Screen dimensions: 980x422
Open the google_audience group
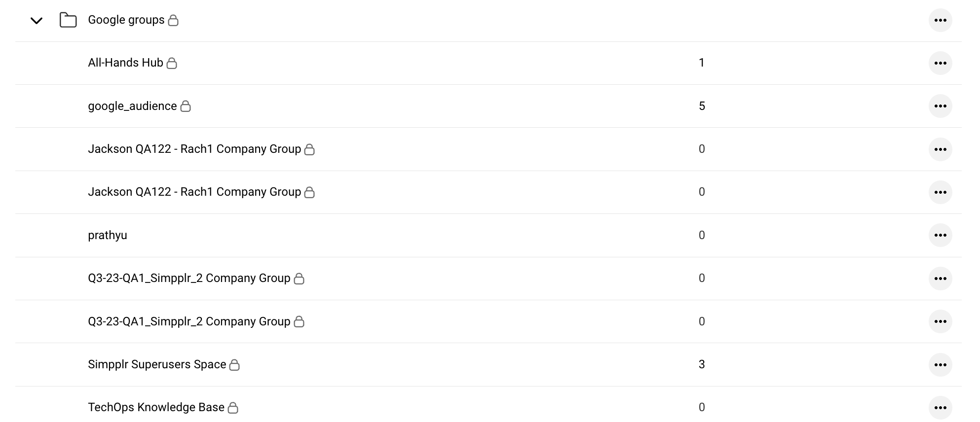(132, 106)
